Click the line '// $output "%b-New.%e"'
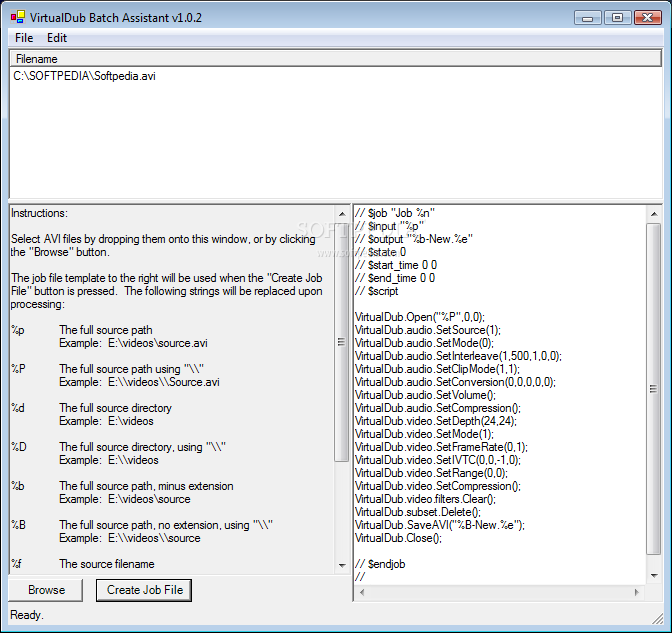Image resolution: width=672 pixels, height=633 pixels. click(x=414, y=239)
